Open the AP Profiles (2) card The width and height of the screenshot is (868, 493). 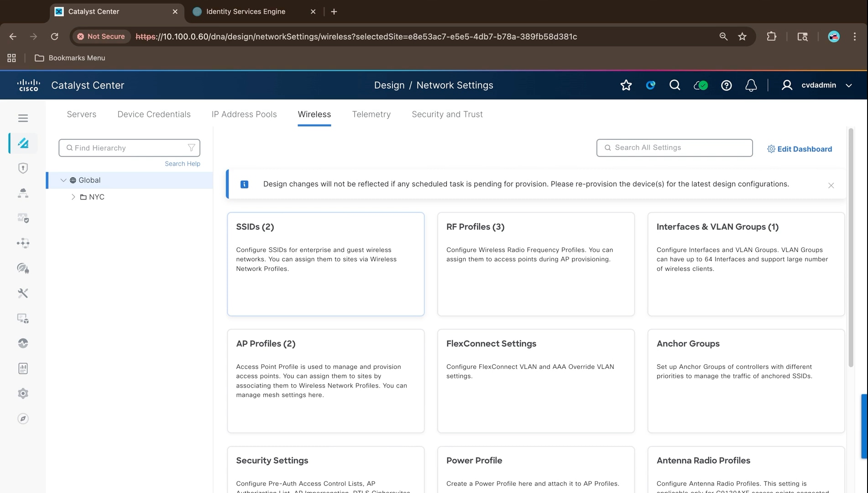[326, 381]
